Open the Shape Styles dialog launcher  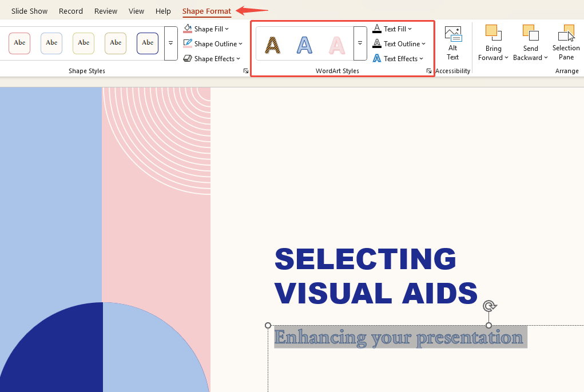pyautogui.click(x=245, y=71)
